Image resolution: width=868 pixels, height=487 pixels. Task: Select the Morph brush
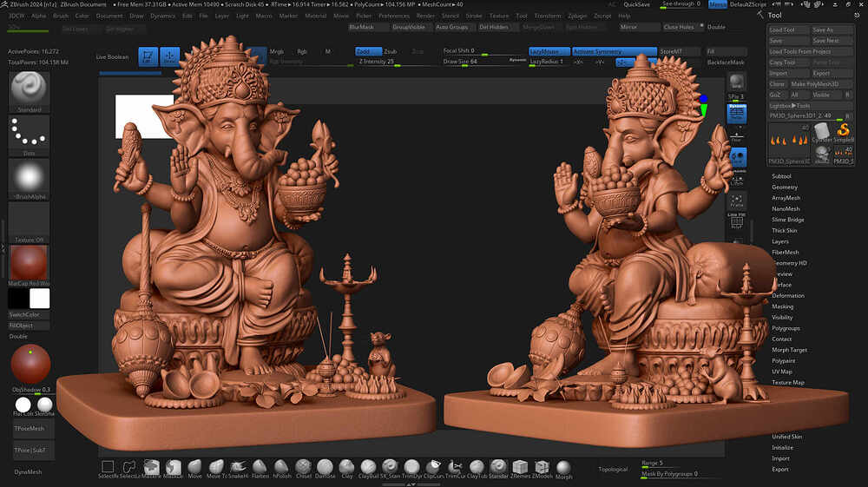coord(563,468)
